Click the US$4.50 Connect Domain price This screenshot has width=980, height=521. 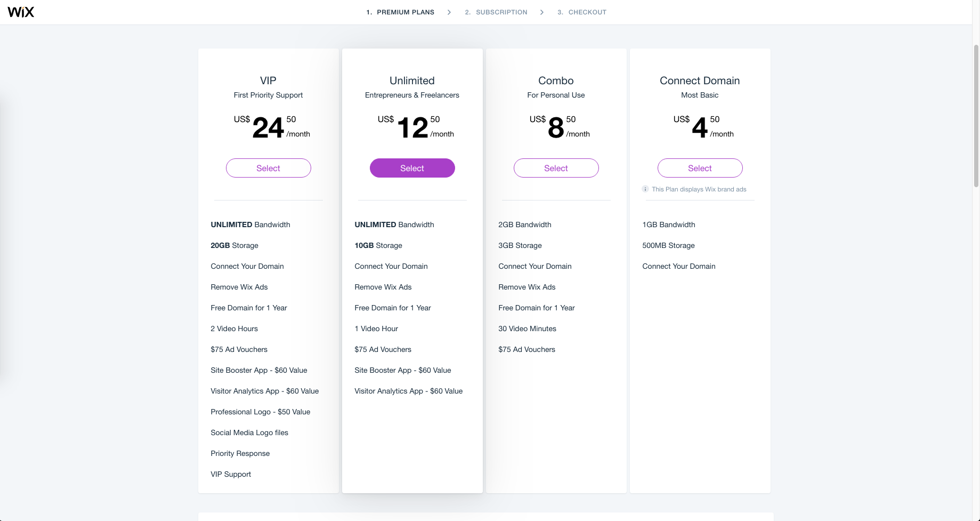(703, 127)
